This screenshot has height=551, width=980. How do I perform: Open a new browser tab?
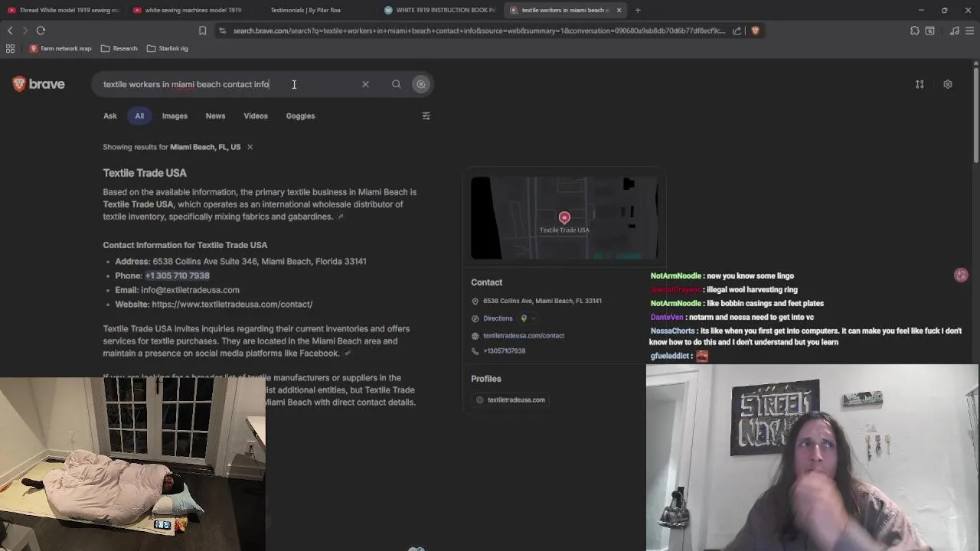pos(638,10)
